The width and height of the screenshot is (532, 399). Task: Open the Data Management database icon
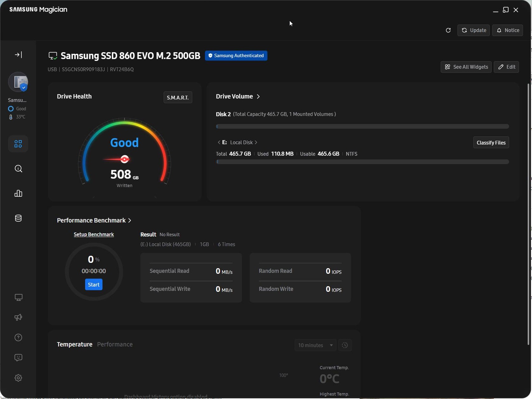(18, 218)
